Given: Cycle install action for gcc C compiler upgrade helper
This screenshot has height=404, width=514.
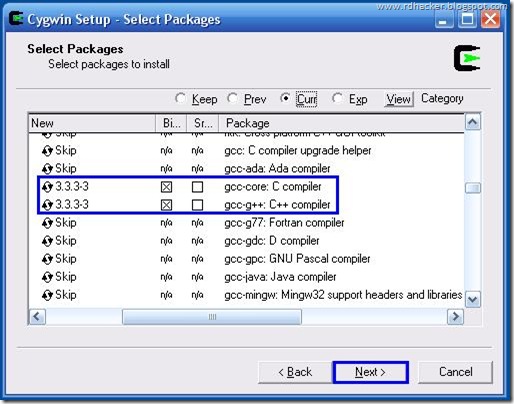Looking at the screenshot, I should 47,151.
